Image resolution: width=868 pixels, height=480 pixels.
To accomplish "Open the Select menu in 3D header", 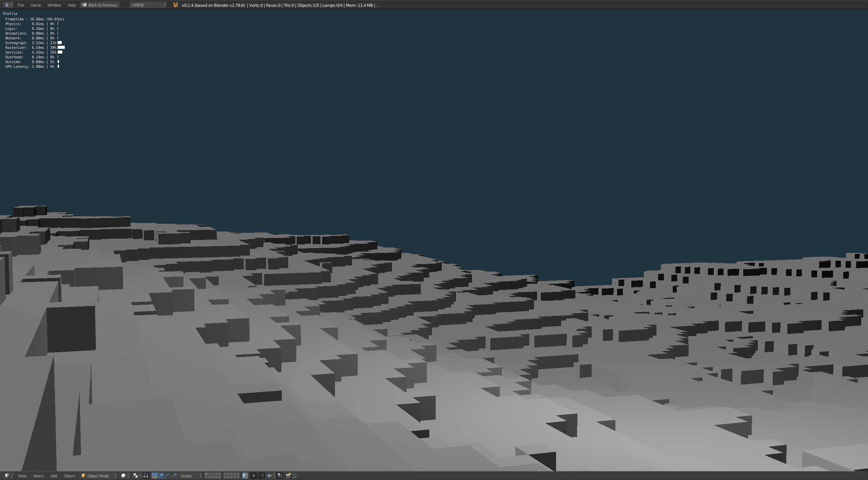I will (38, 476).
